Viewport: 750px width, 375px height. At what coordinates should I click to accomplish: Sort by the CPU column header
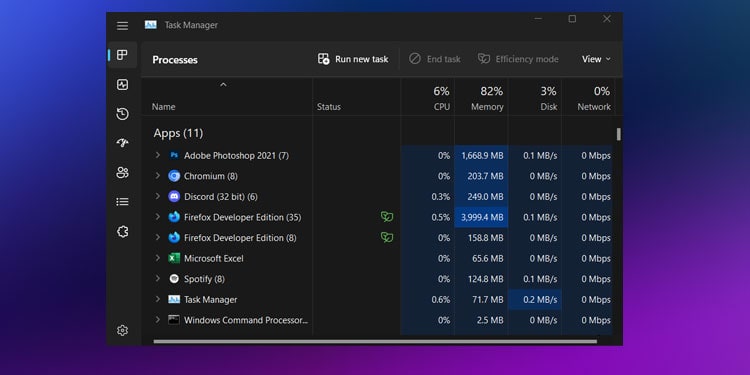click(441, 107)
